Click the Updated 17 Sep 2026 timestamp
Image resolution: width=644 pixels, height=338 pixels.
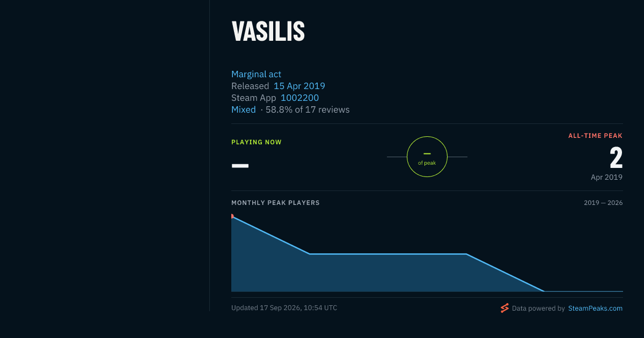pyautogui.click(x=284, y=308)
